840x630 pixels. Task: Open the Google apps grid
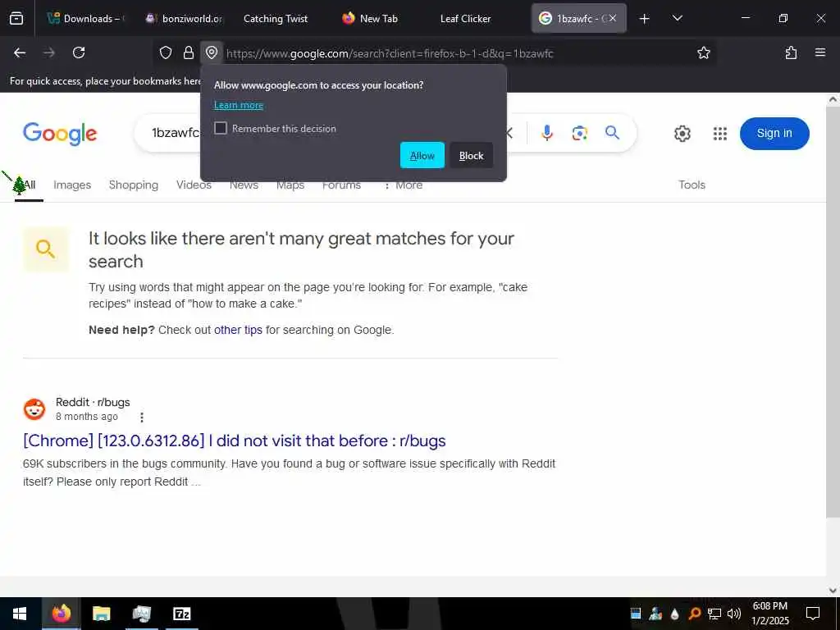[x=720, y=134]
